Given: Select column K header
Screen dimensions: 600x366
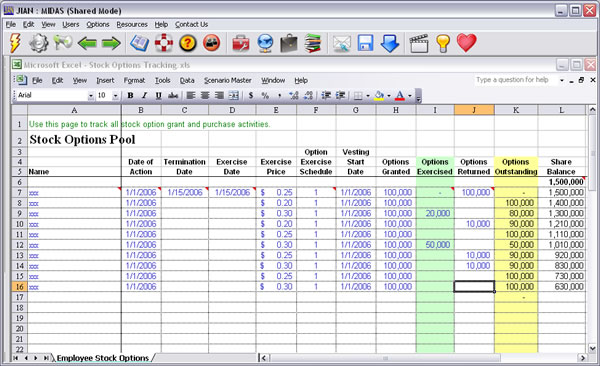Looking at the screenshot, I should tap(516, 110).
